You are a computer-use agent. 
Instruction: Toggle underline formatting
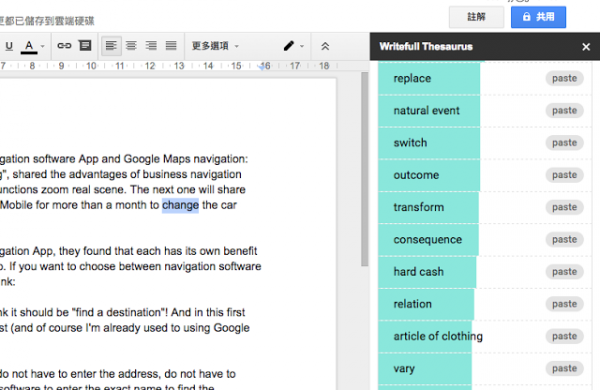[9, 46]
